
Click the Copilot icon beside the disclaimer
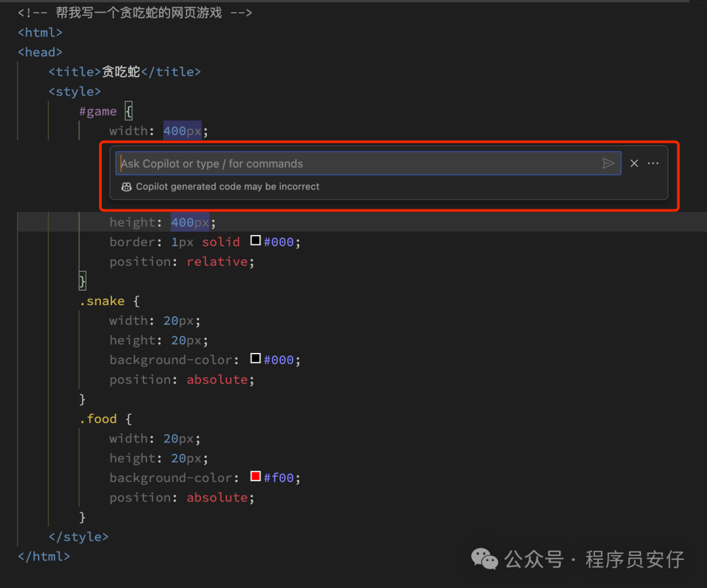tap(126, 187)
